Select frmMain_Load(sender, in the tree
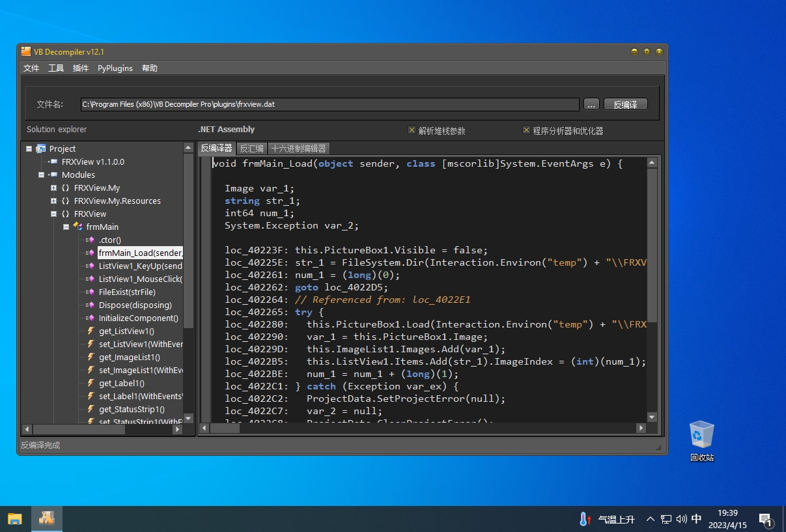This screenshot has height=532, width=786. (141, 253)
